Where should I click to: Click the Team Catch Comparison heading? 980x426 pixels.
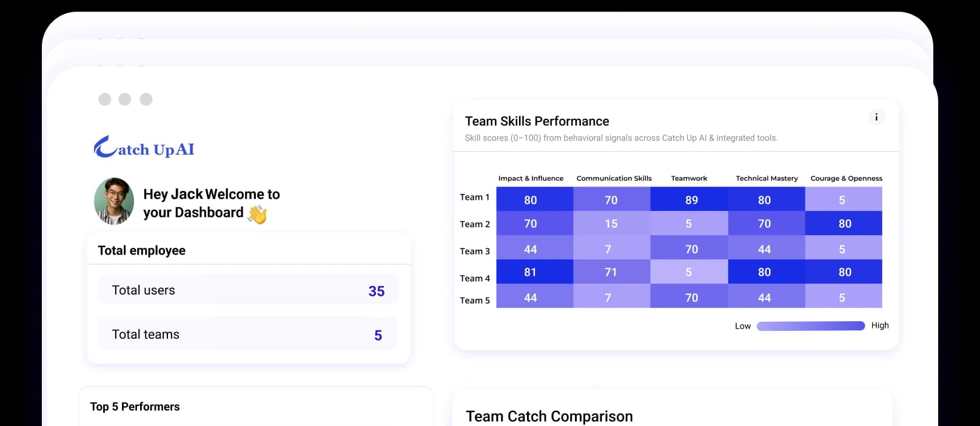[x=549, y=416]
